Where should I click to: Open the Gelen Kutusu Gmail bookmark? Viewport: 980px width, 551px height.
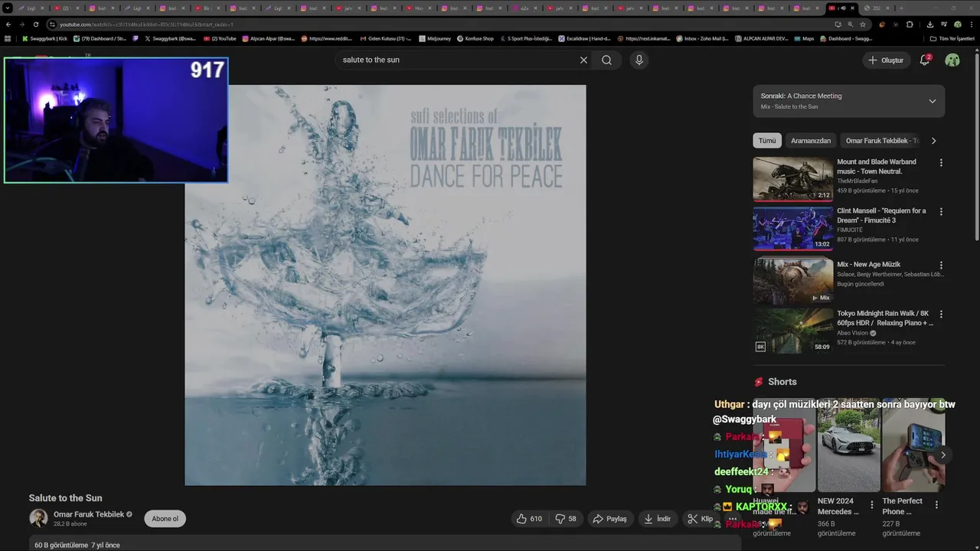386,38
